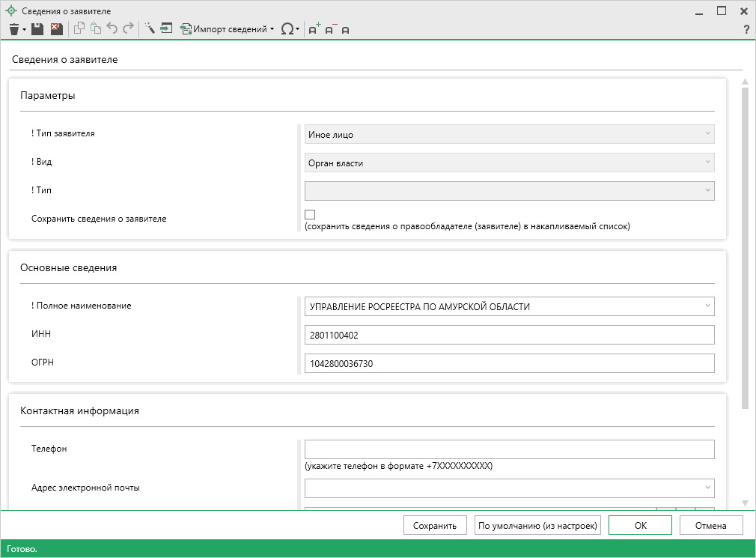Increase font size with A+ icon
This screenshot has height=558, width=756.
pos(314,29)
